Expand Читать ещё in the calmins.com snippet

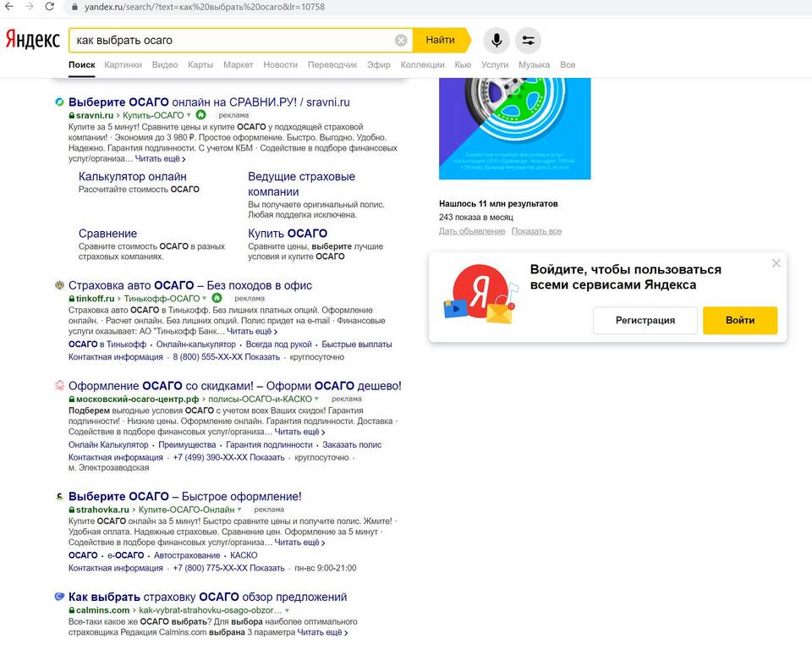coord(322,632)
